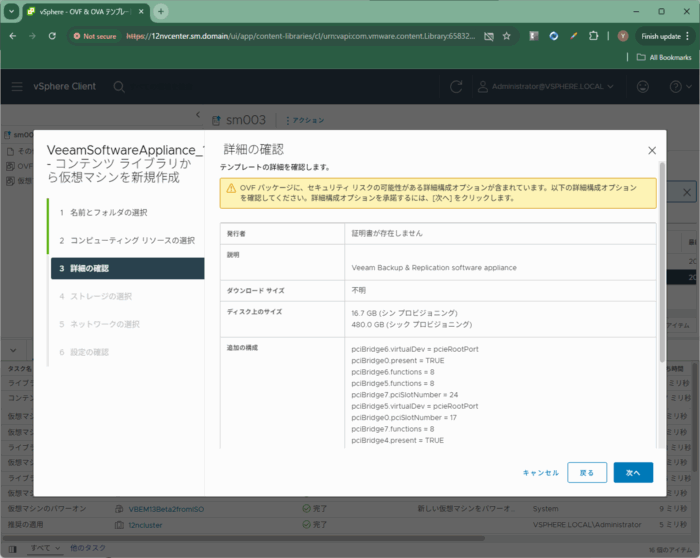Click the 480.0 GB thick provisioning value
Viewport: 700px width, 558px height.
[x=412, y=325]
